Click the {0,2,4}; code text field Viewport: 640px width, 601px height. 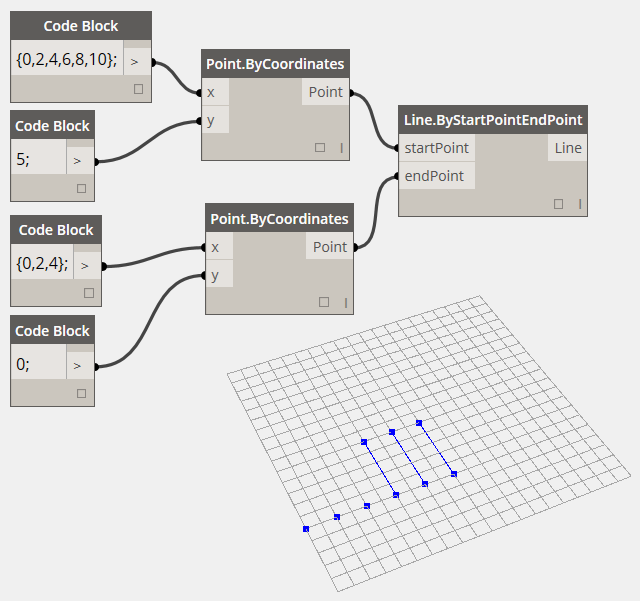[x=42, y=265]
